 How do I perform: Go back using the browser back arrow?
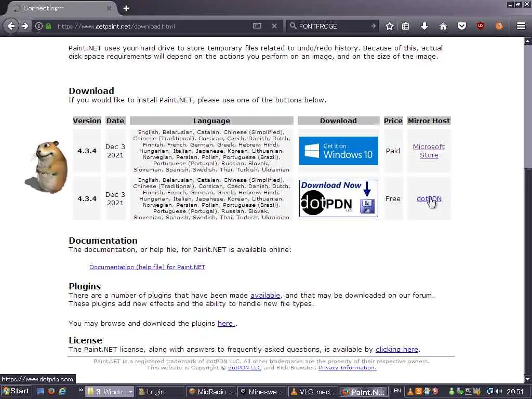[x=11, y=26]
